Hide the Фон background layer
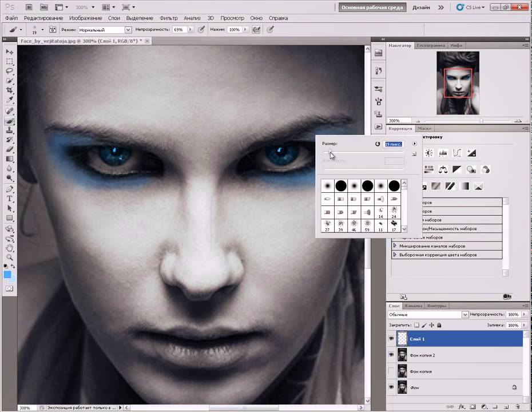 [x=391, y=387]
